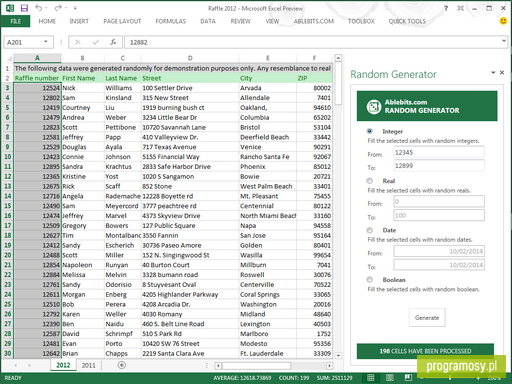The image size is (512, 384).
Task: Select the Date radio option
Action: (370, 230)
